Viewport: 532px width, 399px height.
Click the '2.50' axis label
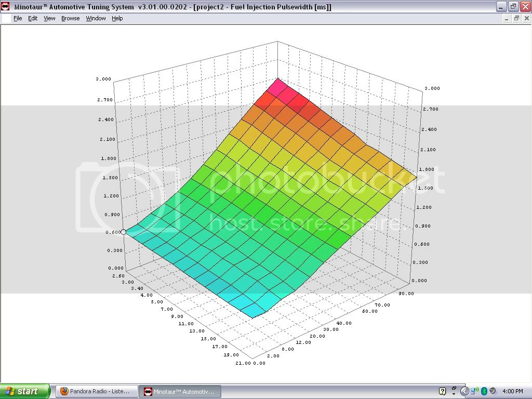(118, 276)
